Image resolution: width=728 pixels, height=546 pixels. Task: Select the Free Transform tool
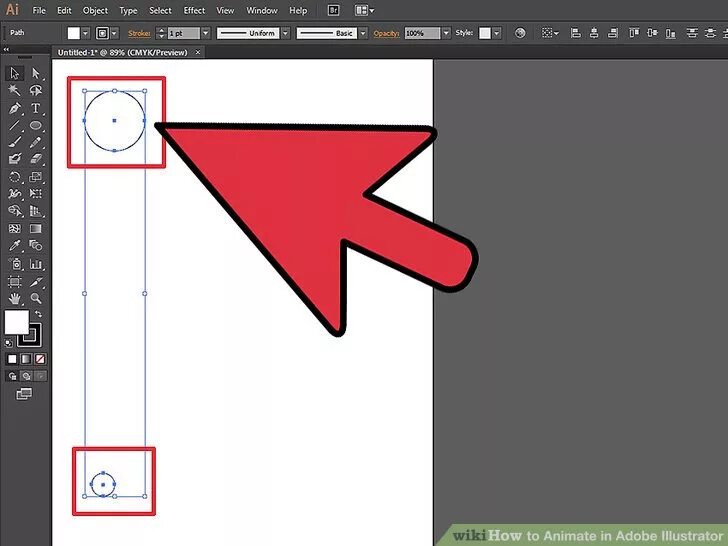(x=35, y=194)
